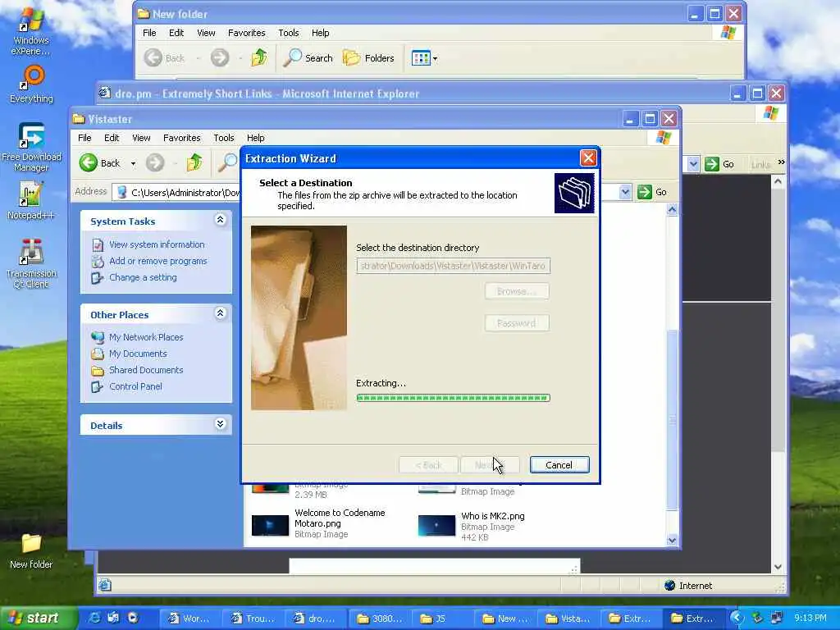Switch to Vista taskbar button

tap(568, 619)
